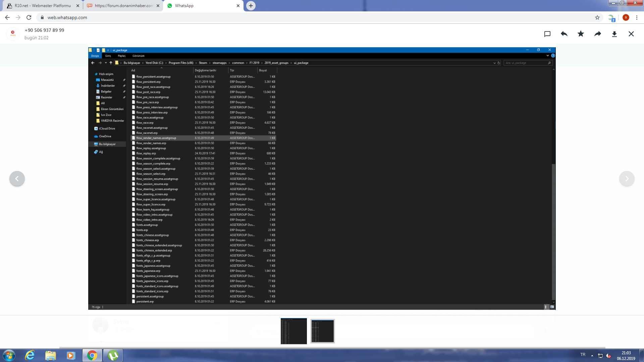Select the first image thumbnail
This screenshot has width=644, height=362.
coord(293,331)
